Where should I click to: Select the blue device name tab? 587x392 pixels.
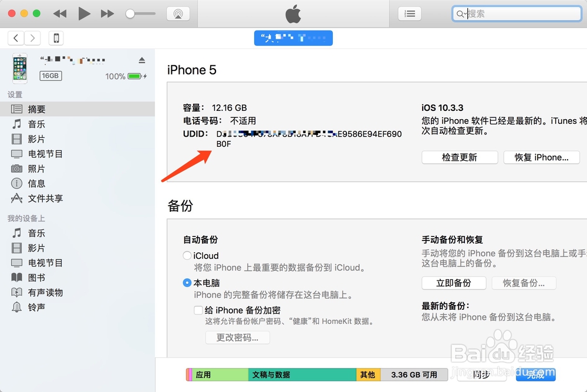(293, 38)
